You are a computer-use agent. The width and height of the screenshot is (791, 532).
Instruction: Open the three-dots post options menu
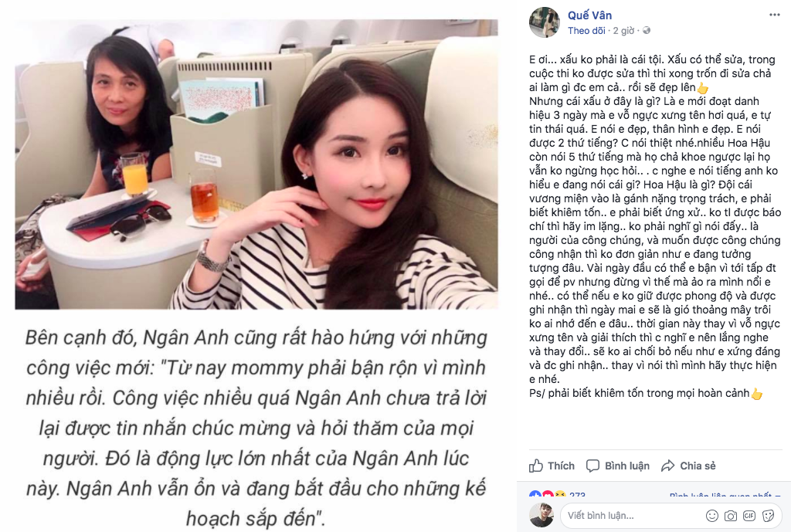(774, 15)
